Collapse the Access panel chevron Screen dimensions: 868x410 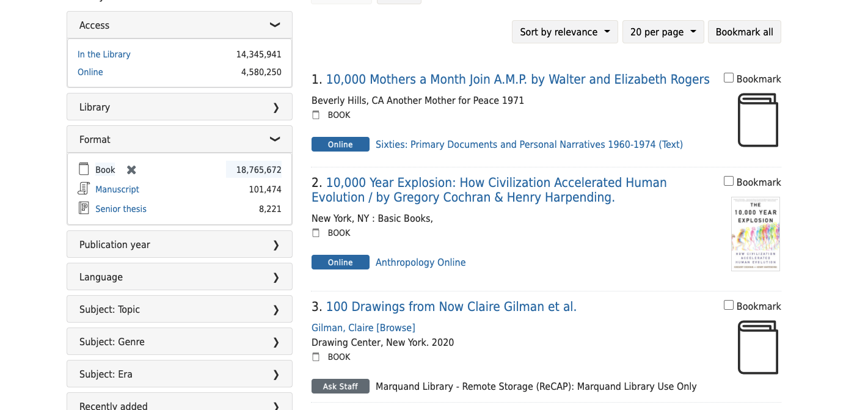tap(275, 25)
